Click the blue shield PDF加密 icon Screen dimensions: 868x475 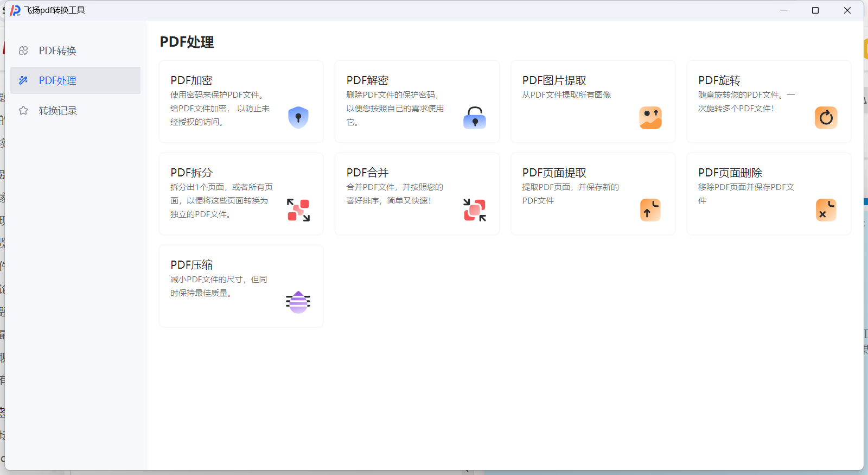298,117
